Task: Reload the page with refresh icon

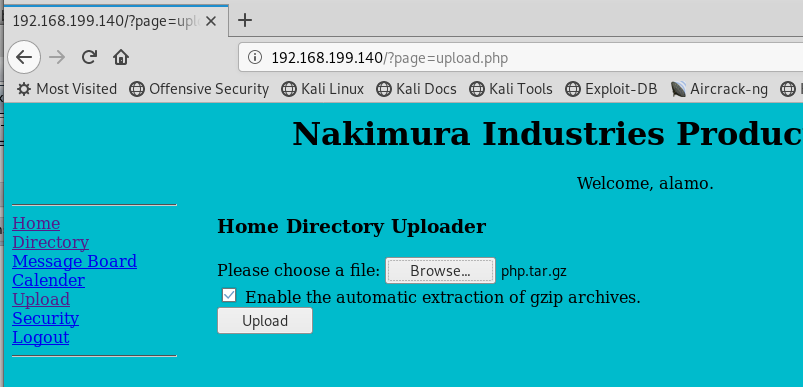Action: (89, 57)
